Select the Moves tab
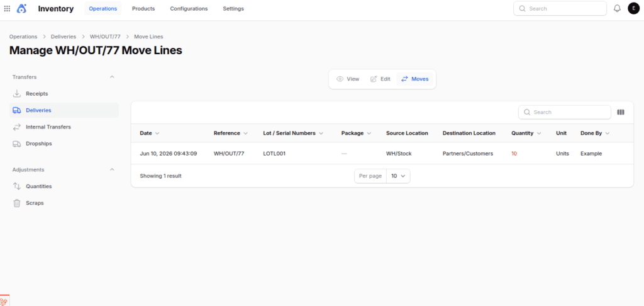Screen dimensions: 644x306 coord(415,79)
